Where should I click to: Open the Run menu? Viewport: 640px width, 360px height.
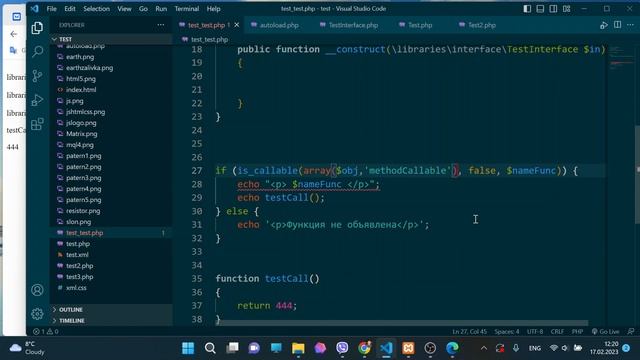coord(161,9)
